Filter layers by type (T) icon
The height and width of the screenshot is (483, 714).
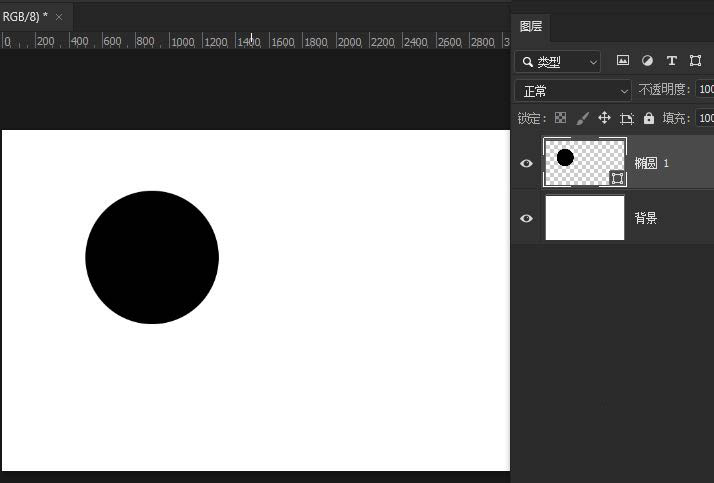[671, 61]
